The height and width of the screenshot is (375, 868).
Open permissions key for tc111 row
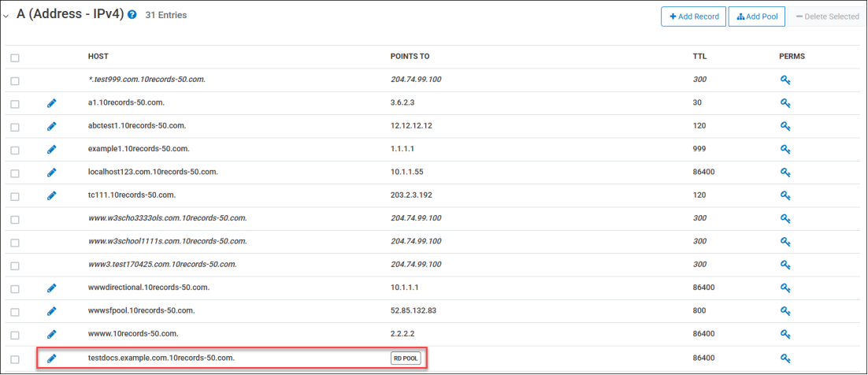click(785, 195)
